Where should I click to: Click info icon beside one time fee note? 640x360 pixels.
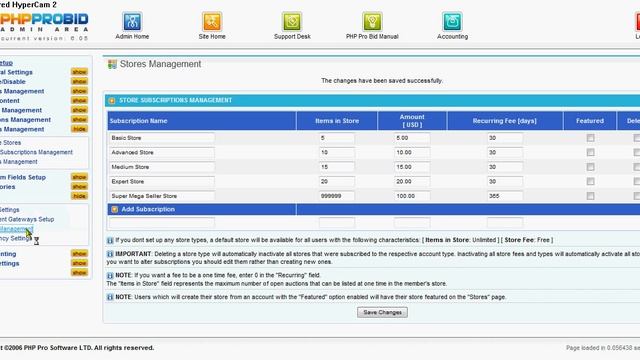(x=110, y=276)
